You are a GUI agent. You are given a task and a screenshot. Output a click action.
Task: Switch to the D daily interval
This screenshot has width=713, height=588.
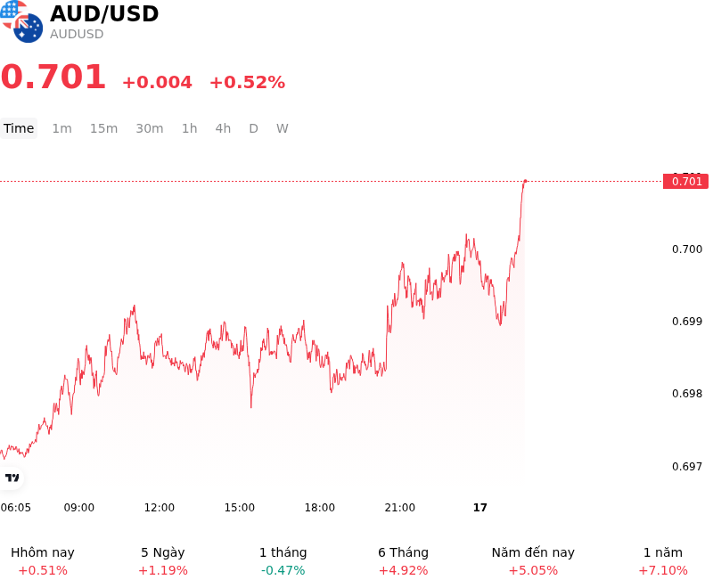coord(253,128)
